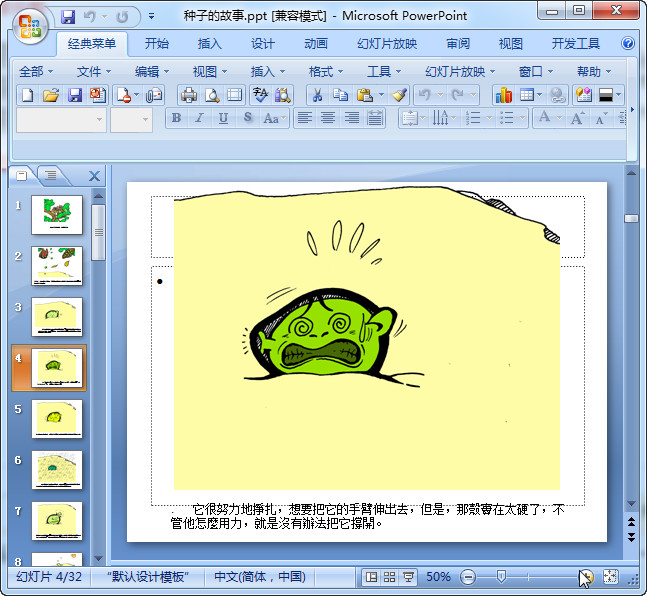Insert a table with the table icon
The height and width of the screenshot is (596, 647).
click(x=527, y=95)
